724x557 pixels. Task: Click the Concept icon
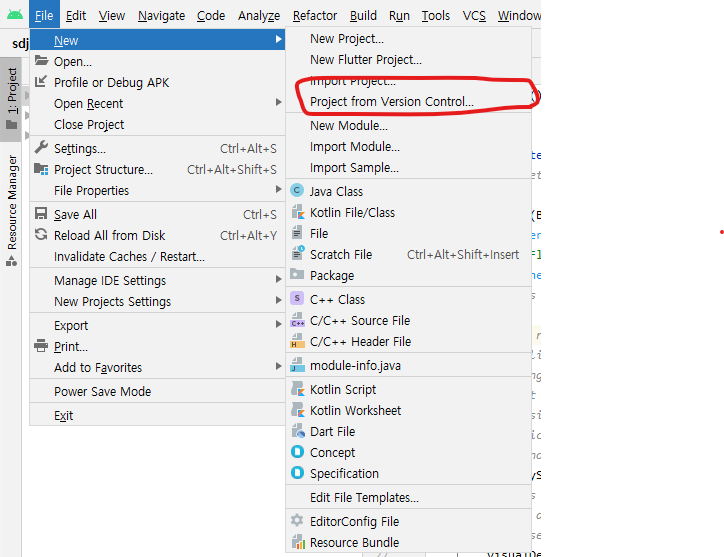tap(297, 452)
